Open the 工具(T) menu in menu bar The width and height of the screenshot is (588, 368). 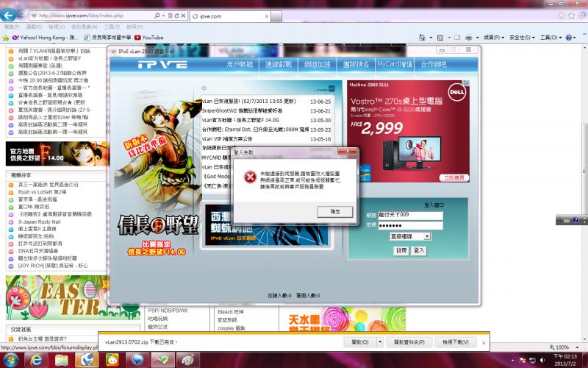112,26
